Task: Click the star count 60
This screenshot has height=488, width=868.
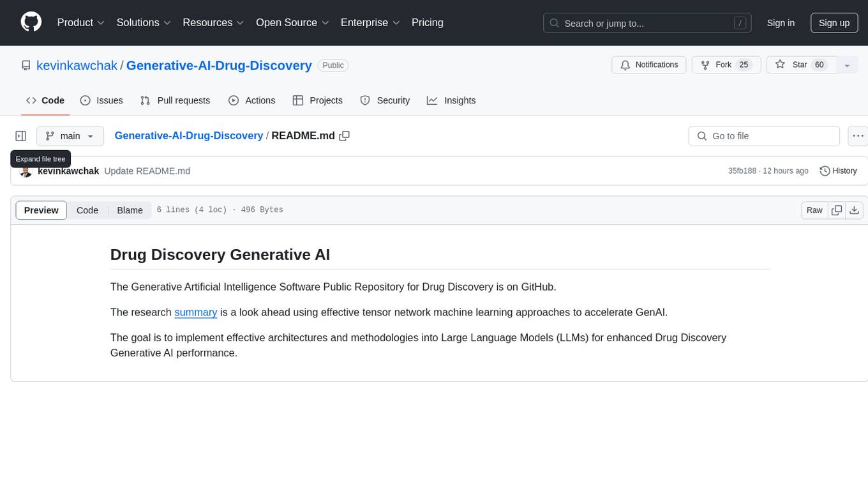Action: 819,65
